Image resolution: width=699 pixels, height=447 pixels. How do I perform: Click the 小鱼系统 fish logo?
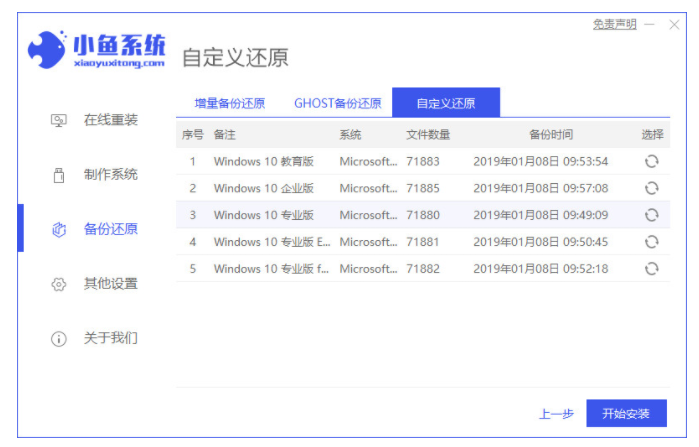coord(47,48)
